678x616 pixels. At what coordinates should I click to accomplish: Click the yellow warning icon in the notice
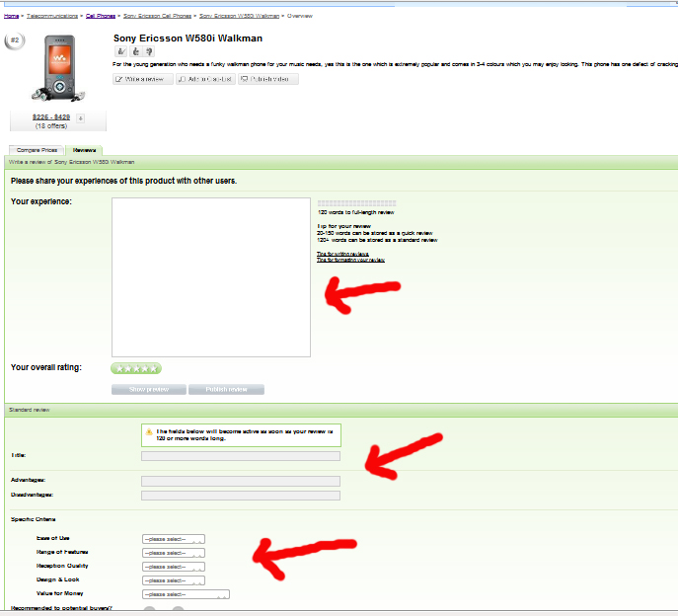(149, 431)
